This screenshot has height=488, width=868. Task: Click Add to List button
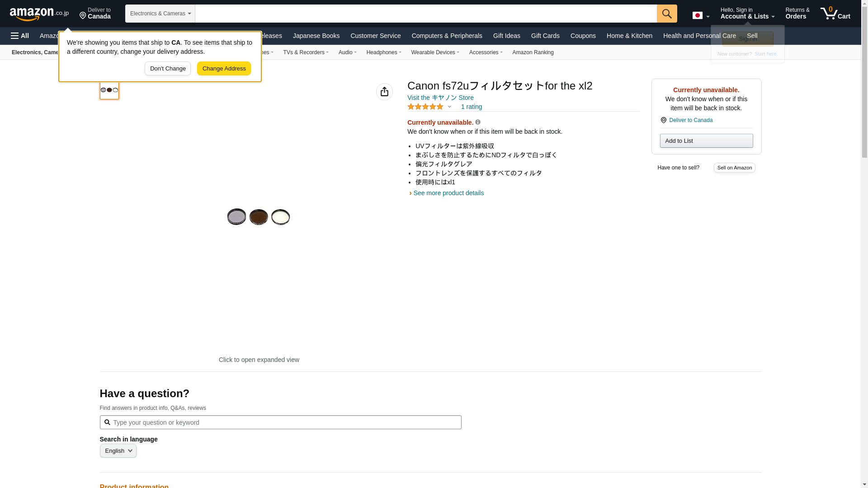coord(706,141)
